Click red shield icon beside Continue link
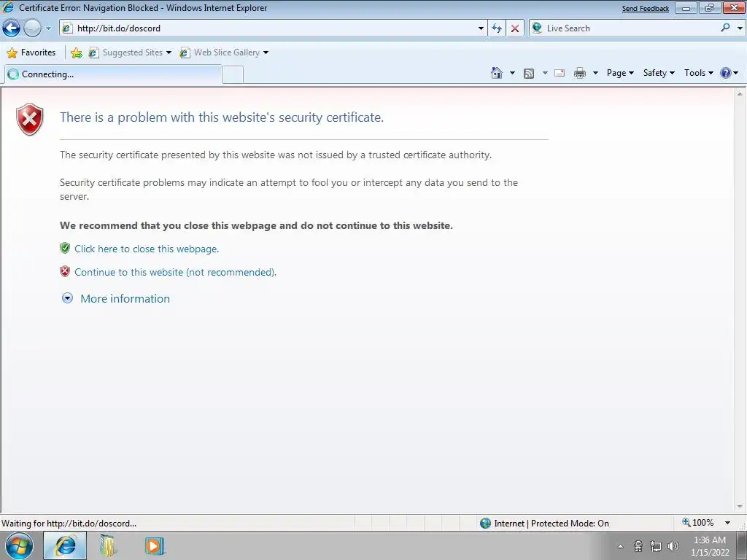 click(65, 271)
